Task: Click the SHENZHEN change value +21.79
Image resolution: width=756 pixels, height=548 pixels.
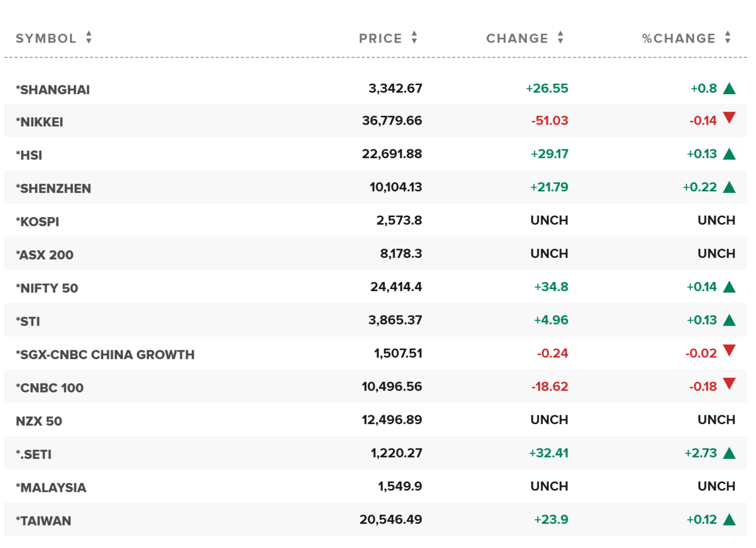Action: (549, 187)
